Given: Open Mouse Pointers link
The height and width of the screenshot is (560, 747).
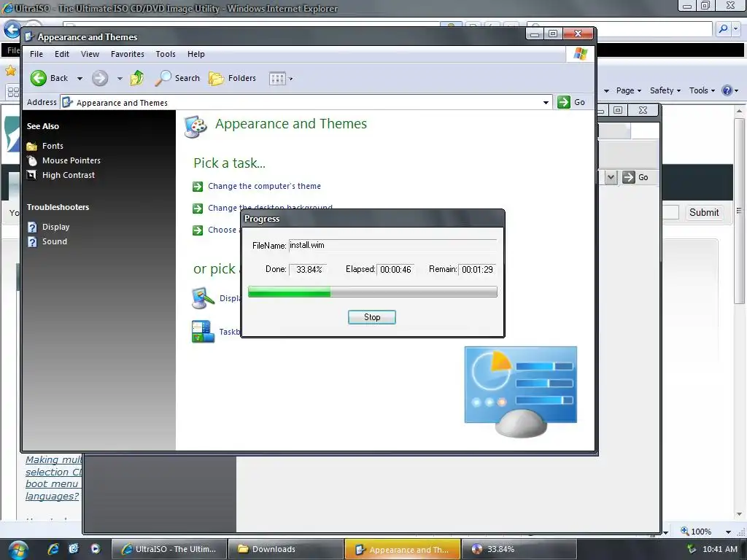Looking at the screenshot, I should pos(71,160).
